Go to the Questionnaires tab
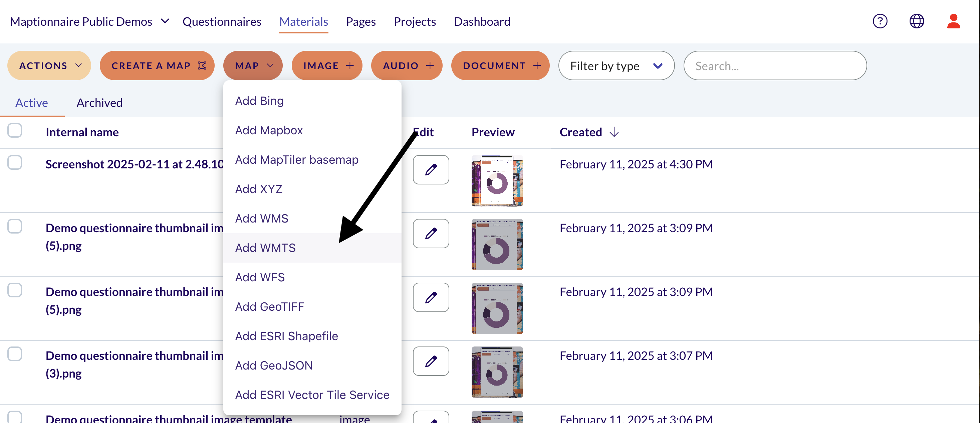 (222, 22)
